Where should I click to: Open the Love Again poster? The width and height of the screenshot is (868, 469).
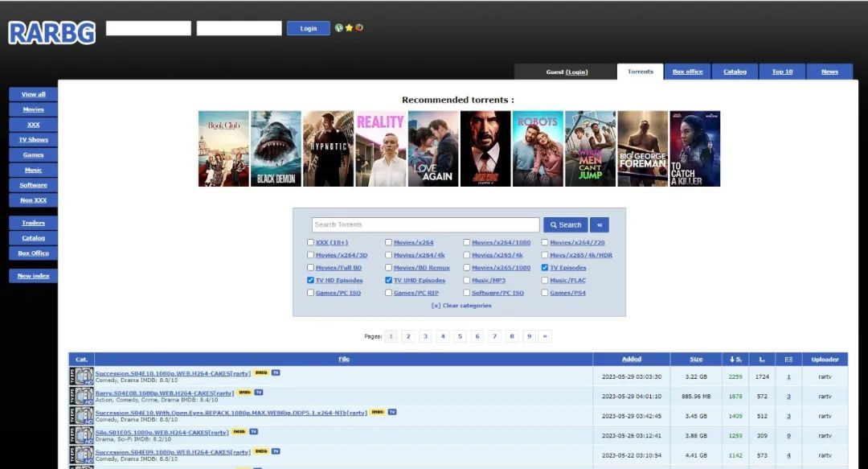point(433,149)
